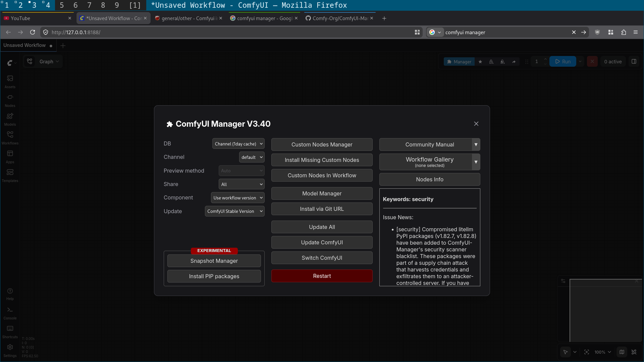Open the Workflows sidebar panel
The width and height of the screenshot is (644, 362).
point(10,138)
